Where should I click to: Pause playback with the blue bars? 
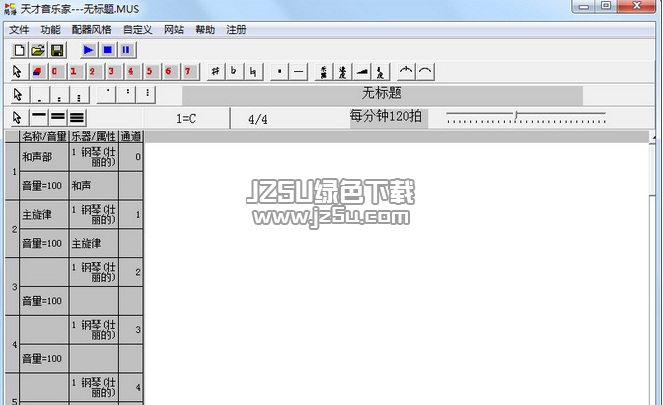click(126, 50)
